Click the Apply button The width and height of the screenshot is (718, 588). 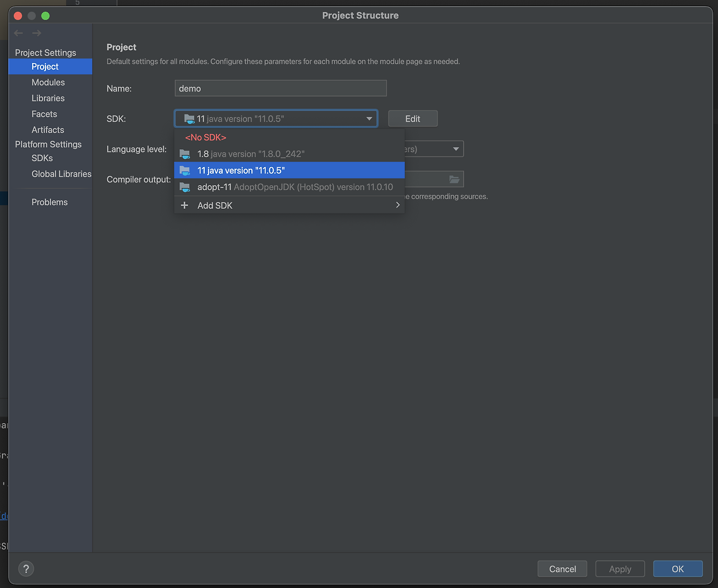[620, 569]
